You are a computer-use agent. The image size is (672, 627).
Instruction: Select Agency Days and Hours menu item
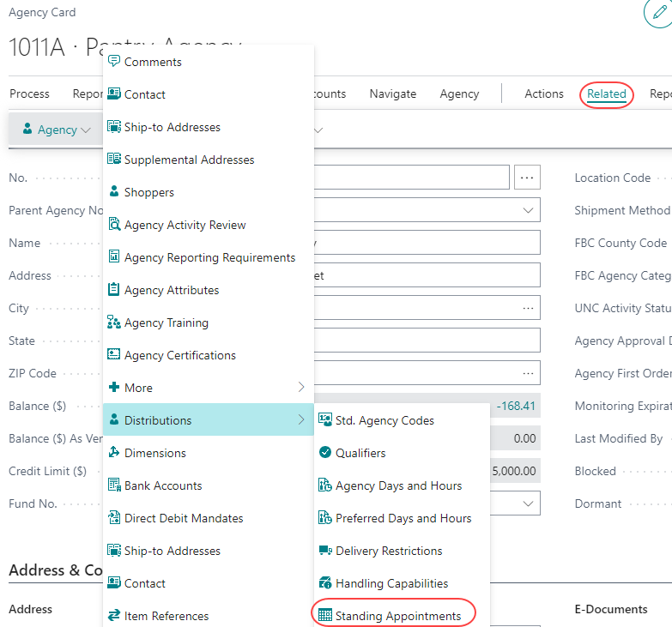coord(398,485)
